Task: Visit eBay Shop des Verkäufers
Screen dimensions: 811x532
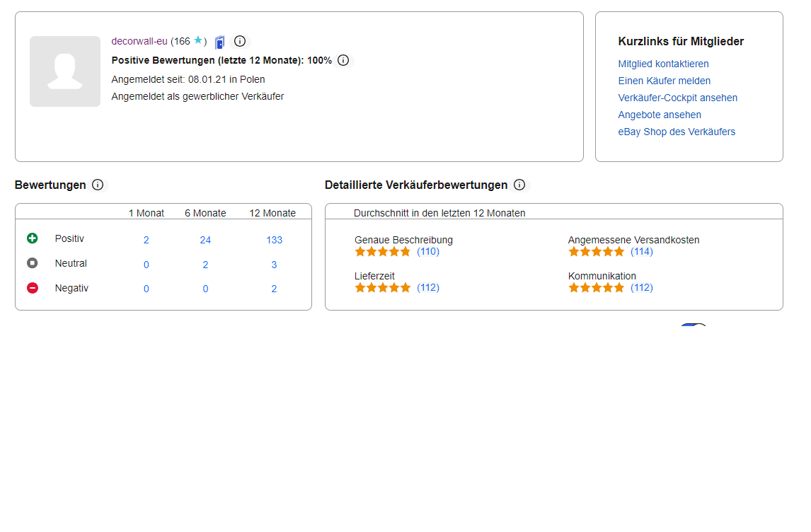Action: pyautogui.click(x=677, y=132)
